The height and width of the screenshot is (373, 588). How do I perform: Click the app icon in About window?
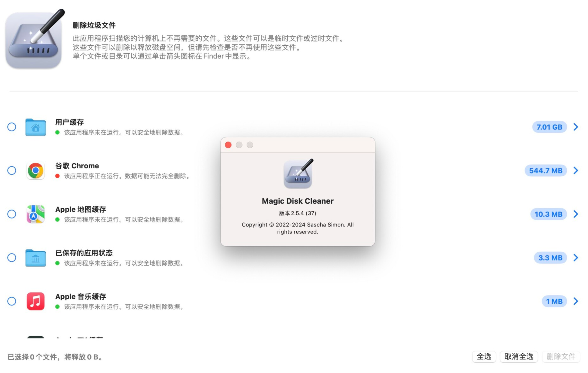click(x=298, y=174)
